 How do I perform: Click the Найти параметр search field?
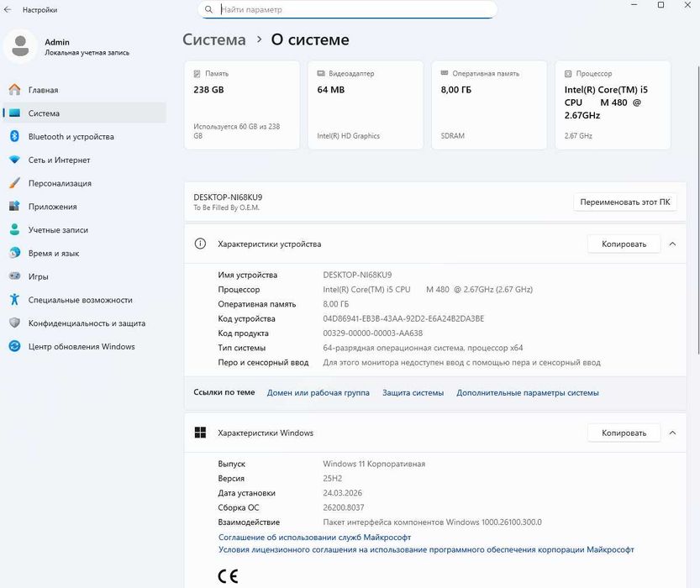pyautogui.click(x=353, y=10)
